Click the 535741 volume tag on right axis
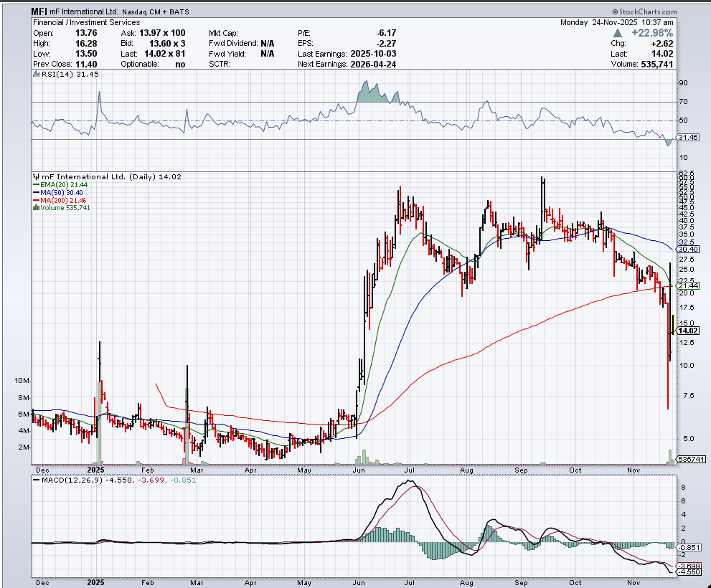Screen dimensions: 711x588 [690, 459]
